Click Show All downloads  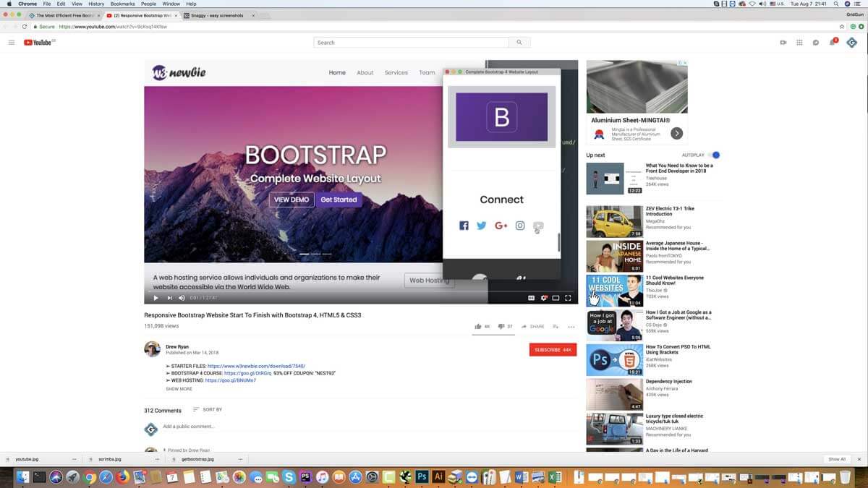click(837, 459)
